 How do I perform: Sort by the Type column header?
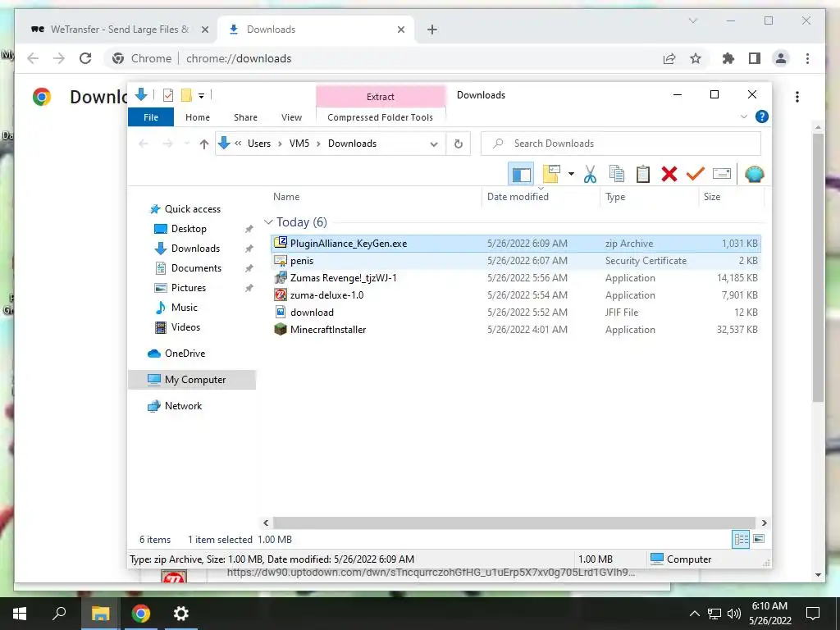(615, 197)
